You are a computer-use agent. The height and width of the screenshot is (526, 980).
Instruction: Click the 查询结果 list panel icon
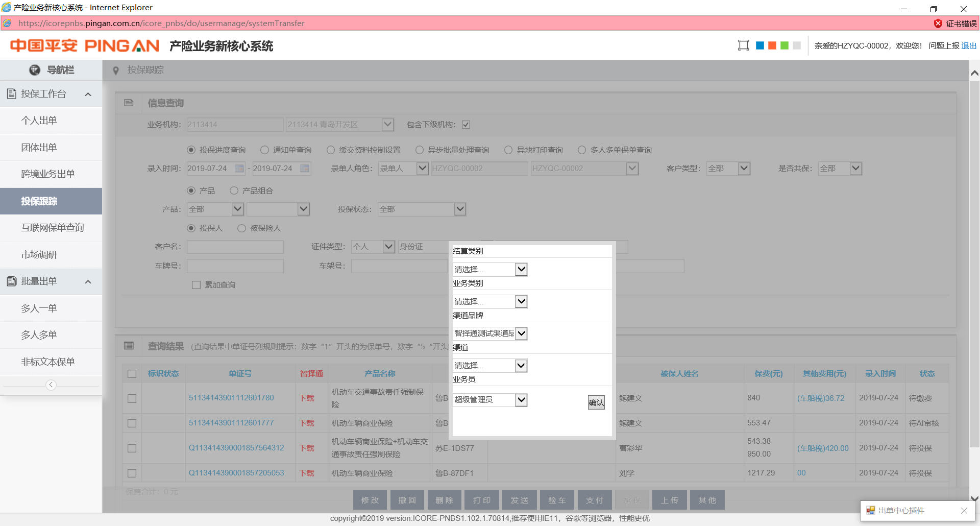click(x=129, y=346)
